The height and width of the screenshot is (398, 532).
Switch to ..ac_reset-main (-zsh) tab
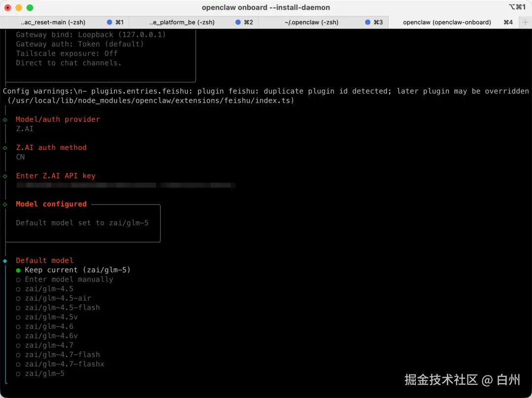tap(65, 22)
